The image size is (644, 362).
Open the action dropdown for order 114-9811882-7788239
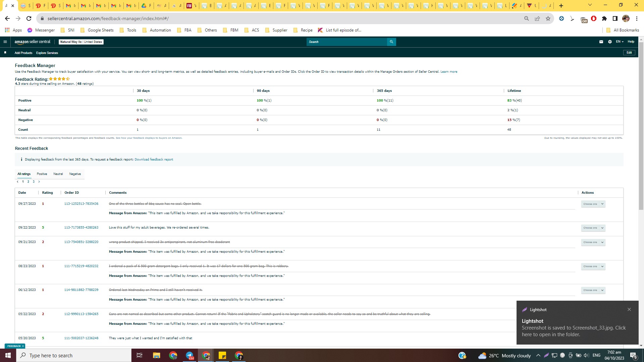pyautogui.click(x=593, y=290)
